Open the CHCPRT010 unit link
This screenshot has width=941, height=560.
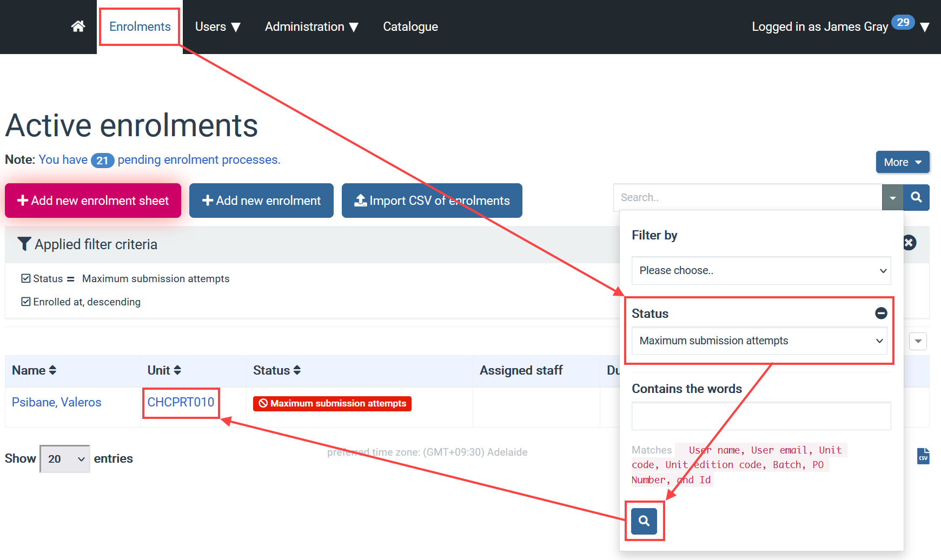181,402
